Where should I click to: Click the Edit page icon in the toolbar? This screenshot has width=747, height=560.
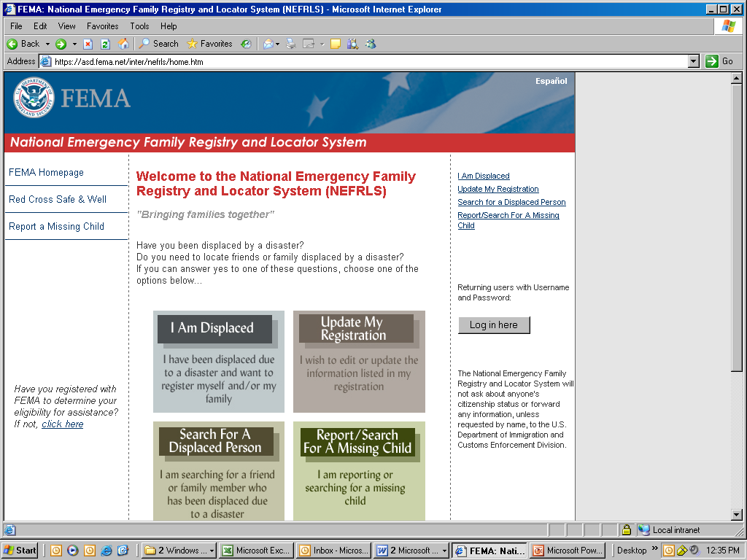[309, 44]
